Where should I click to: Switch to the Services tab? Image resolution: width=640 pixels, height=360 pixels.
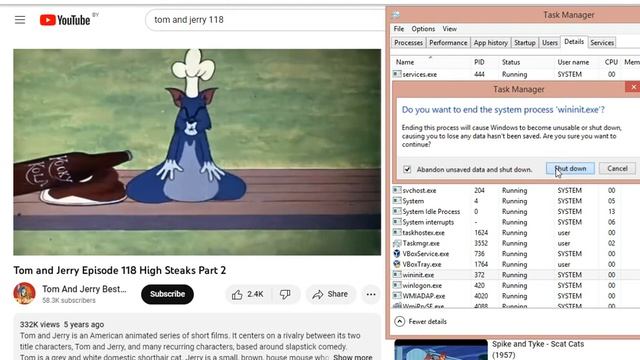(x=602, y=42)
